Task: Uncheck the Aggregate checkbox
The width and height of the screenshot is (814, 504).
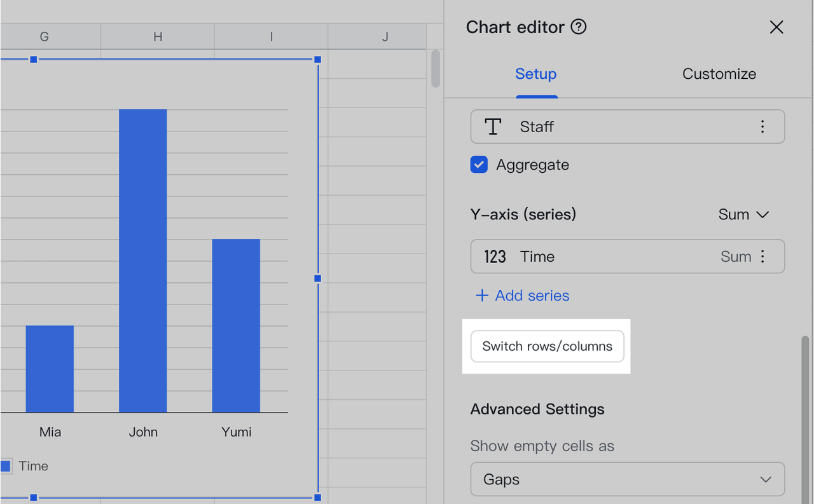Action: pyautogui.click(x=479, y=165)
